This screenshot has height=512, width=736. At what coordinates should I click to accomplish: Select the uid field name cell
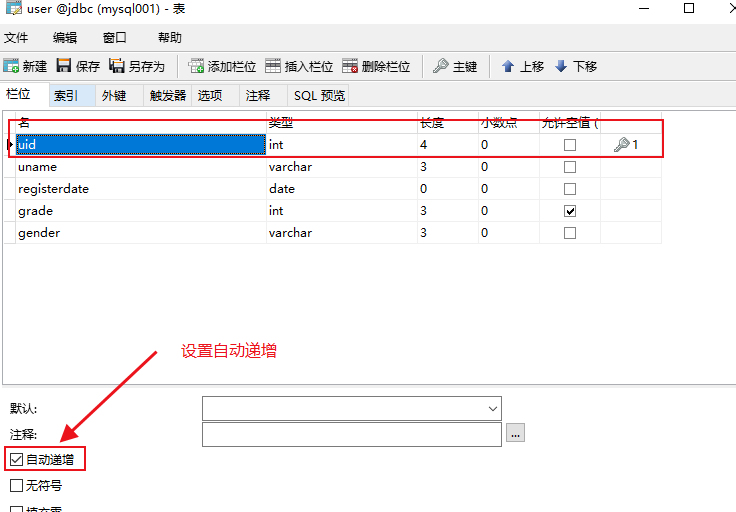coord(141,145)
